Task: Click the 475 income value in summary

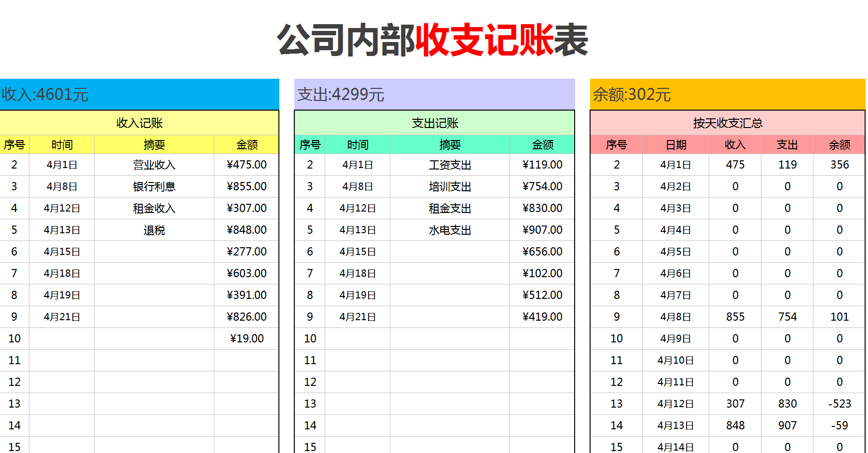Action: click(735, 165)
